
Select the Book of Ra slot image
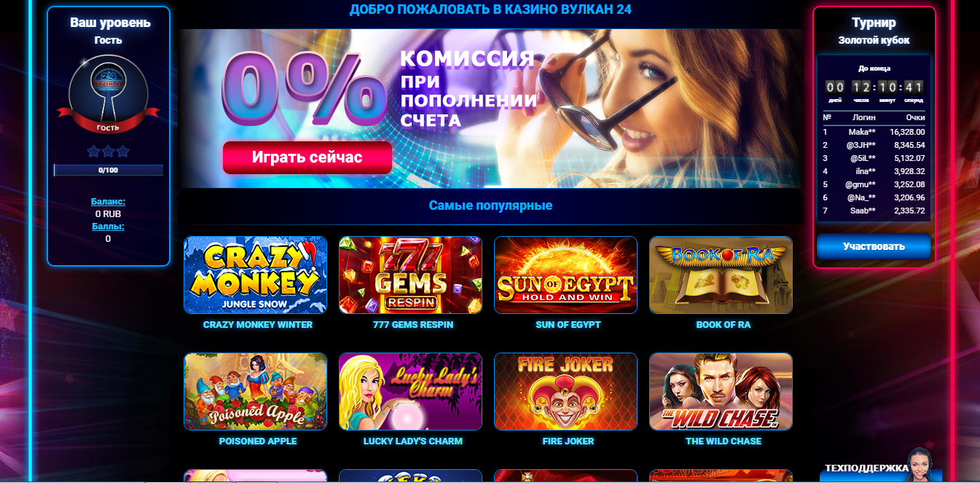(x=721, y=275)
